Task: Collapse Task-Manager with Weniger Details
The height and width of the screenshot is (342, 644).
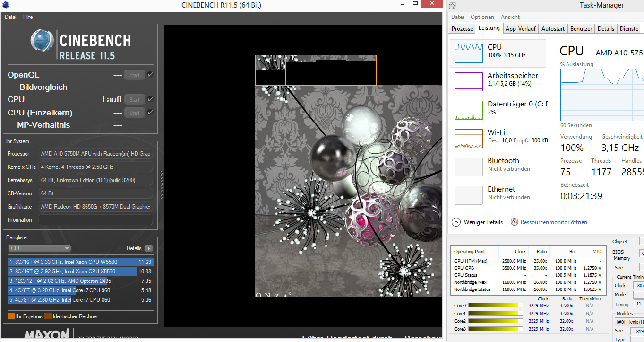Action: click(478, 222)
